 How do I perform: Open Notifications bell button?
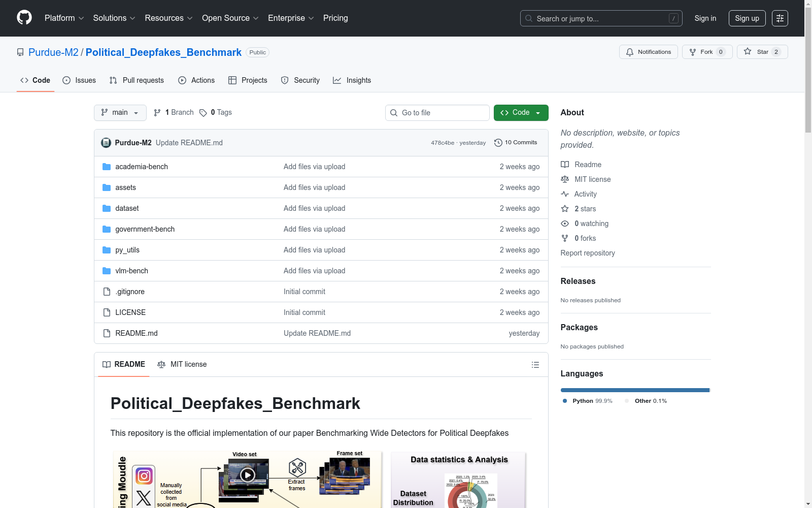point(648,52)
